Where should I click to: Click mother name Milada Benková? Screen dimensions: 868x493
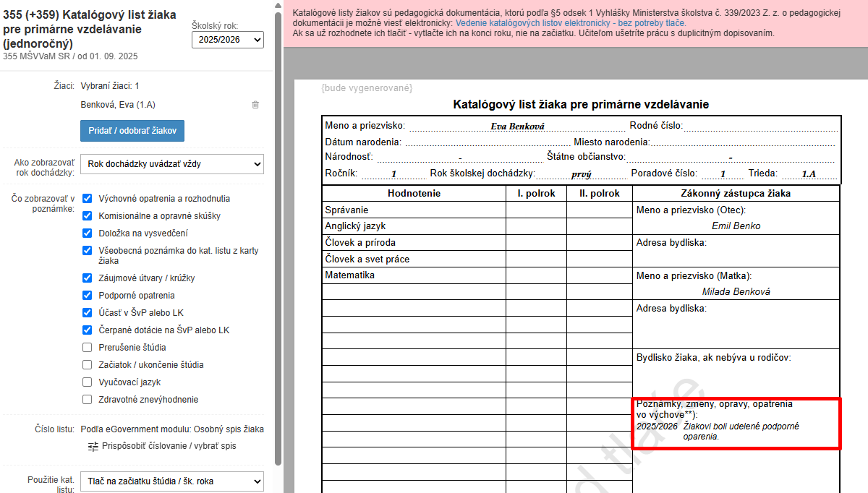coord(736,292)
